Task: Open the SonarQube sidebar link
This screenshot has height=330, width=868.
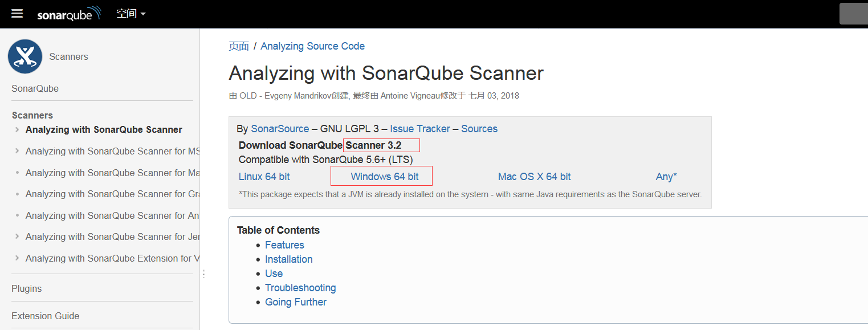Action: pos(35,88)
